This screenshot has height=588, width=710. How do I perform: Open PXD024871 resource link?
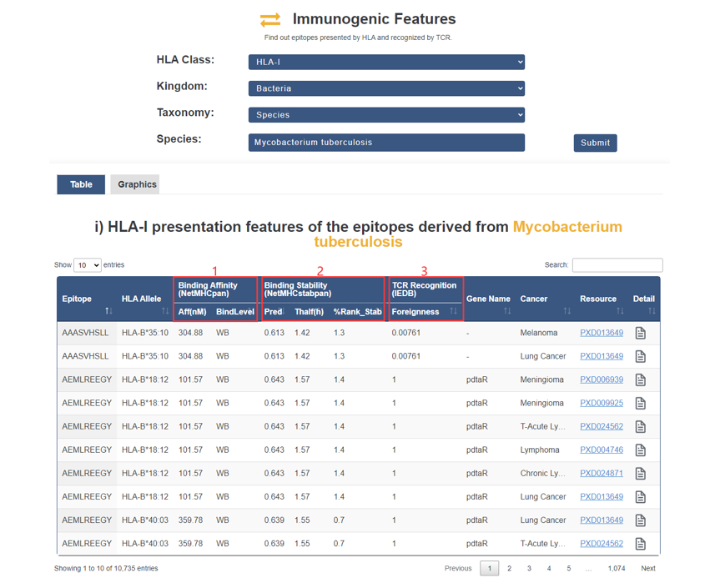click(601, 473)
